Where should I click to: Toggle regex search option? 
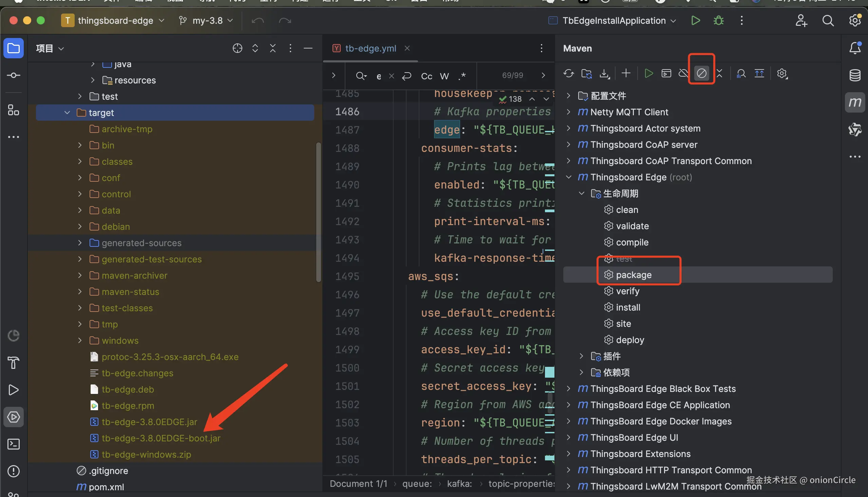[462, 76]
